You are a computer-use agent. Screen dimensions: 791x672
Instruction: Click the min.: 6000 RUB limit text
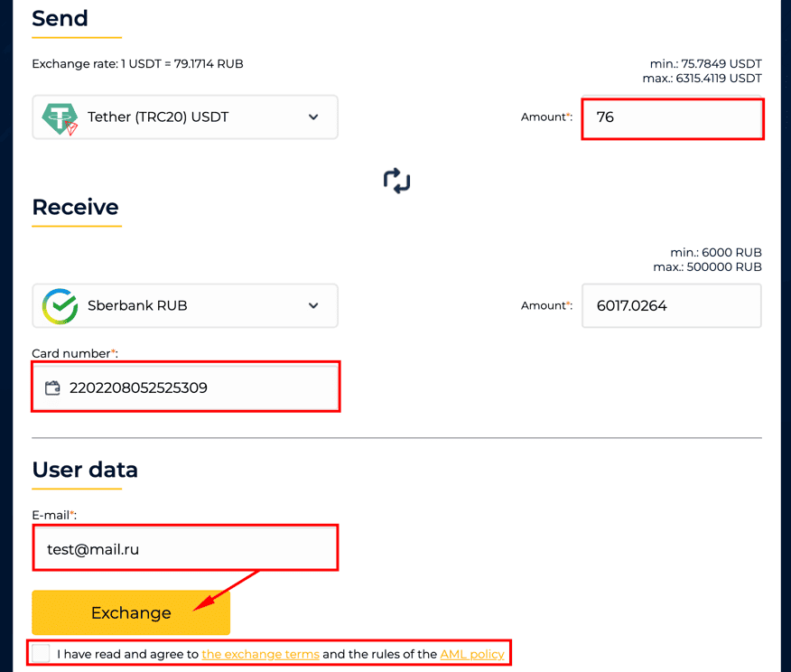tap(716, 252)
